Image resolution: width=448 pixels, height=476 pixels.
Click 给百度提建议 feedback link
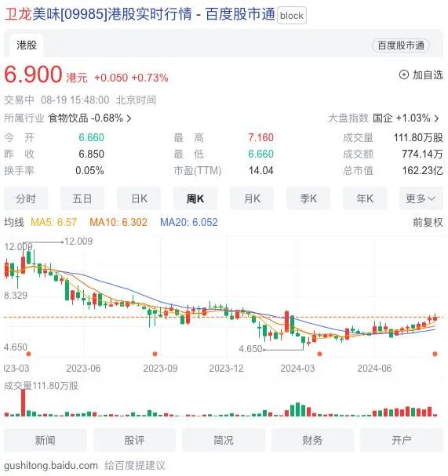pyautogui.click(x=135, y=466)
